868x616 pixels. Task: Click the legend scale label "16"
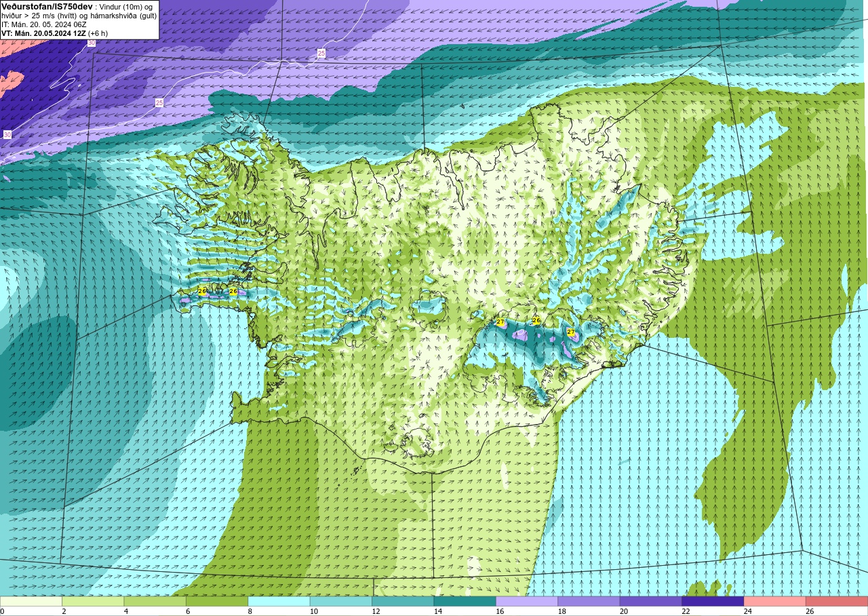pos(500,611)
